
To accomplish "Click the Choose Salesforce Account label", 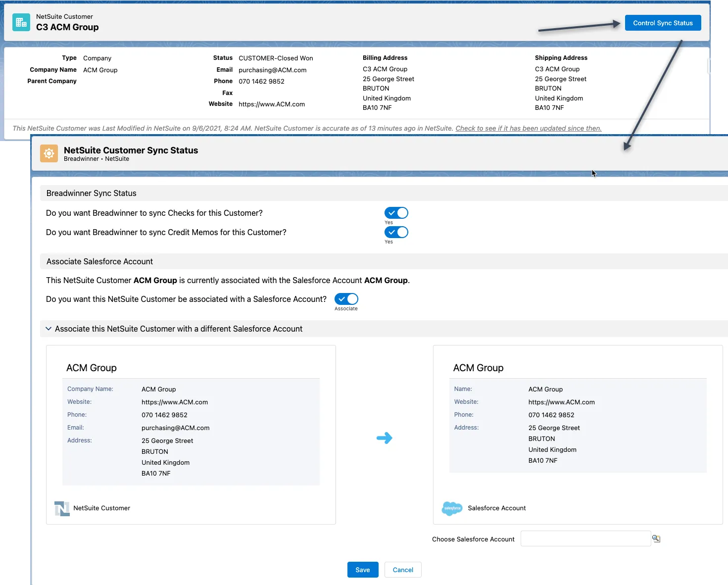I will click(x=473, y=539).
